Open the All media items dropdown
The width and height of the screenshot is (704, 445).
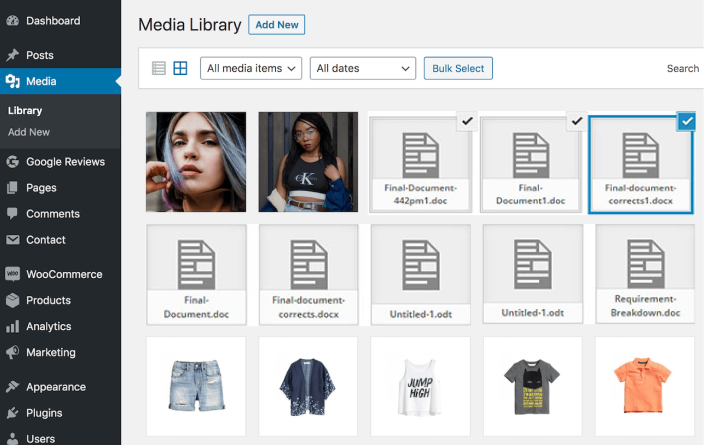(x=251, y=68)
